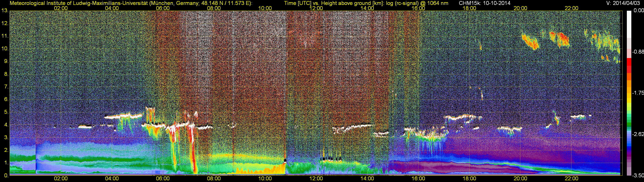The height and width of the screenshot is (182, 644).
Task: Click the 04:00 label on the top time axis
Action: 112,8
